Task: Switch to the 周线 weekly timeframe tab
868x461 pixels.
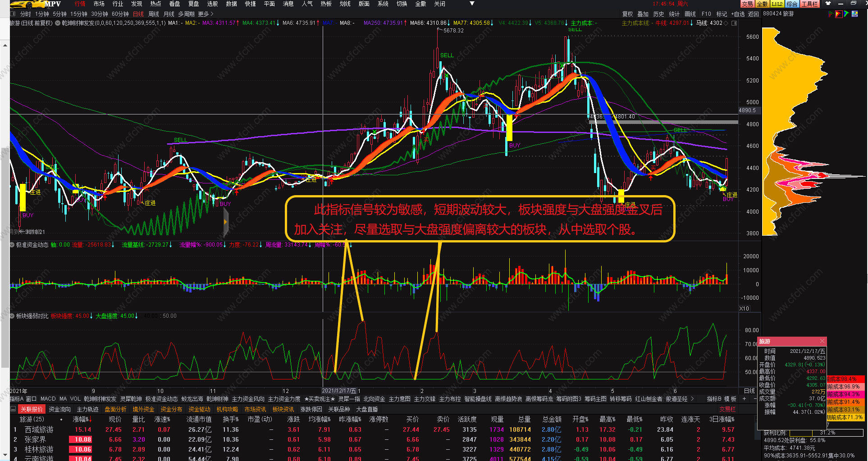Action: tap(154, 14)
